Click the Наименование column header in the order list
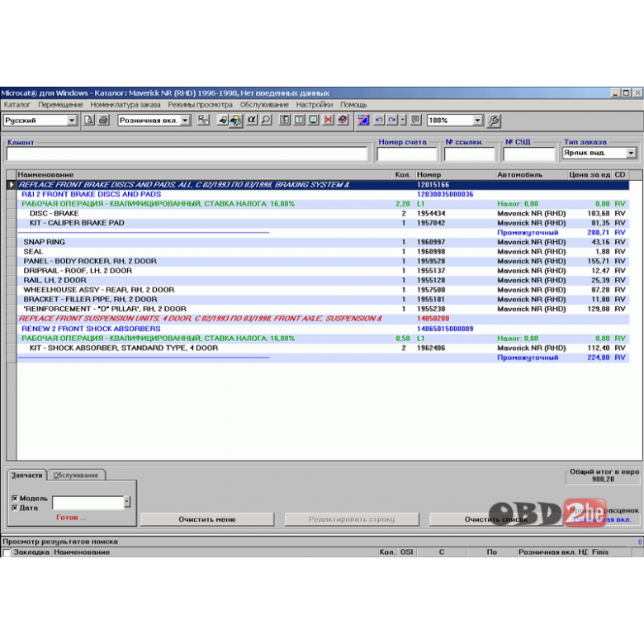644x644 pixels. tap(204, 174)
